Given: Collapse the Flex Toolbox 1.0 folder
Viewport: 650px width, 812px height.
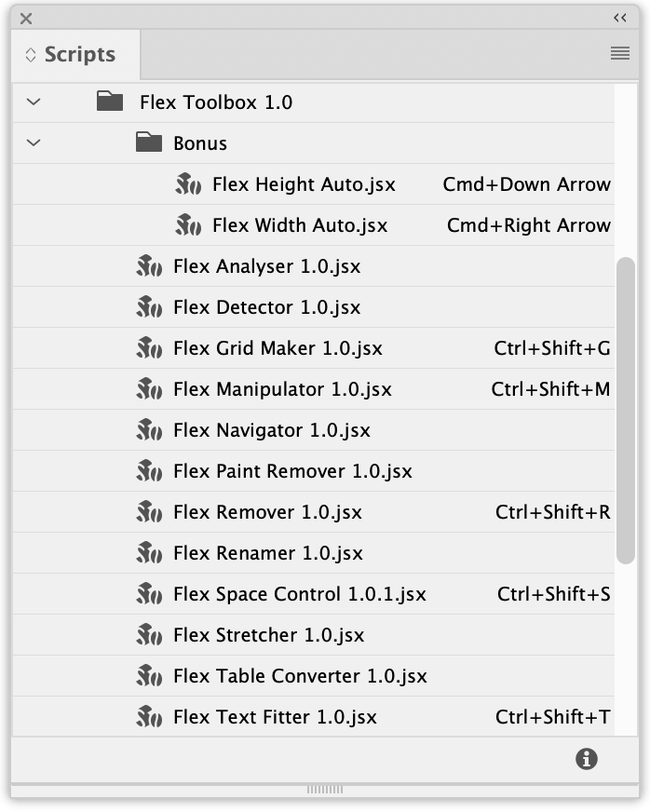Looking at the screenshot, I should pos(34,101).
